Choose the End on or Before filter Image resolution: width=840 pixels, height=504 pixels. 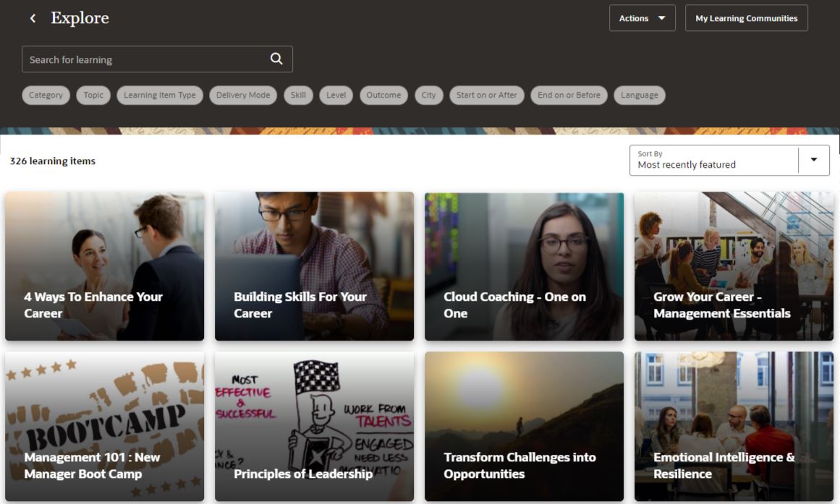point(569,95)
